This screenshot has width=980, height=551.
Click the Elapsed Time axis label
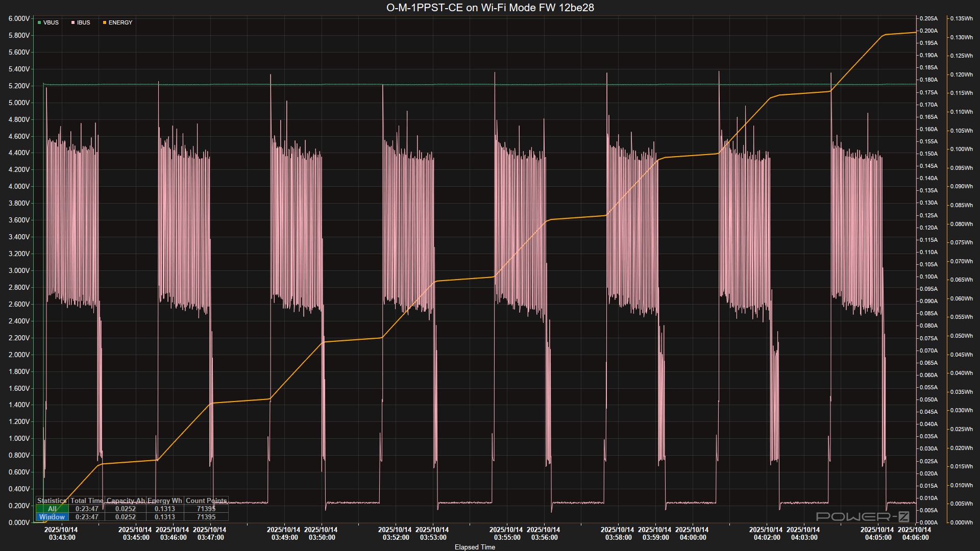pyautogui.click(x=475, y=547)
